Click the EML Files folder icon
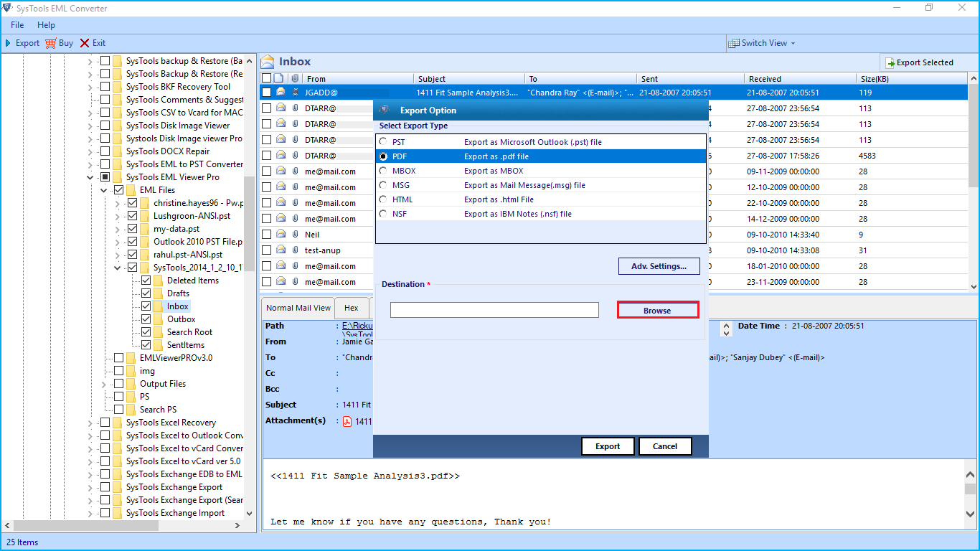Viewport: 980px width, 551px height. (x=131, y=190)
